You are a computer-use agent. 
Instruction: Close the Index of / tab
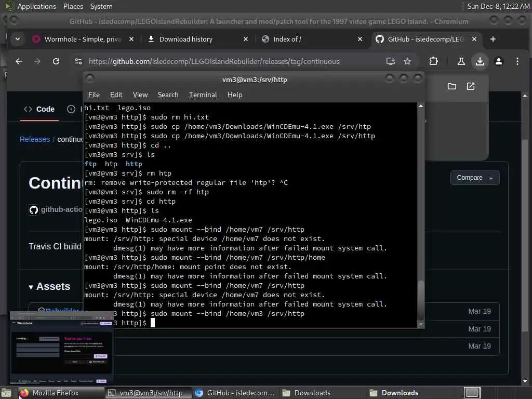coord(360,39)
